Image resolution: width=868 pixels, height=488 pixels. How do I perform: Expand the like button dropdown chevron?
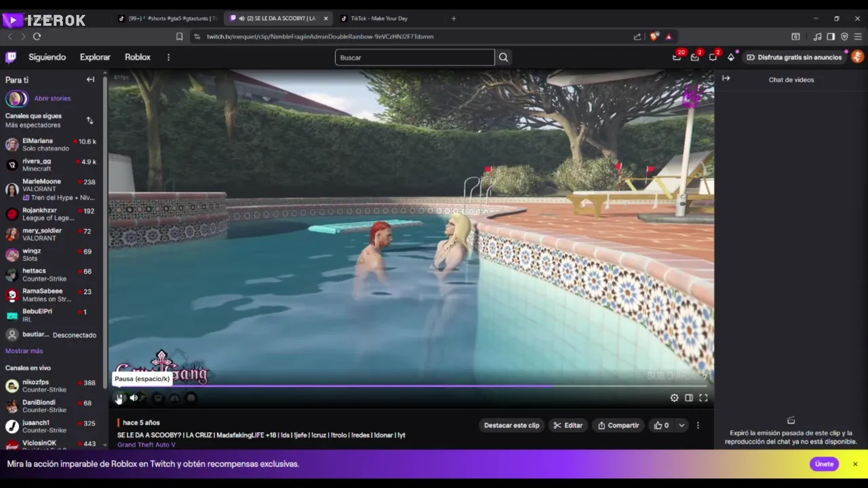click(x=682, y=426)
